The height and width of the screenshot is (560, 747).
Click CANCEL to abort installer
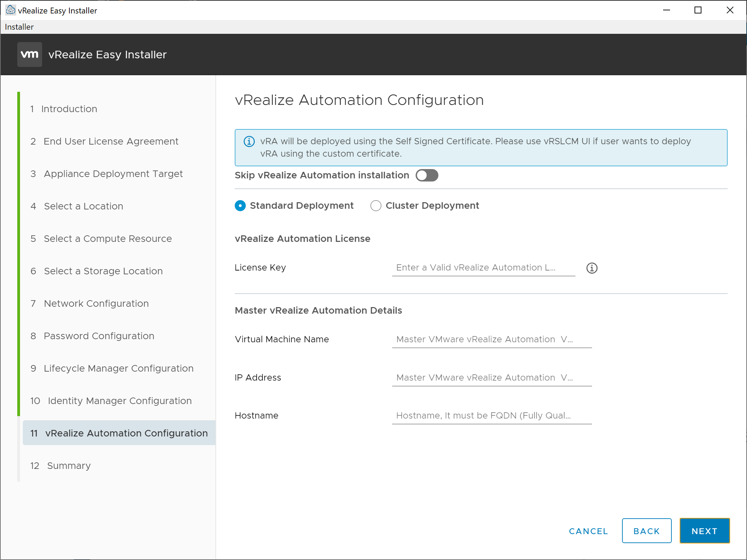pyautogui.click(x=588, y=531)
